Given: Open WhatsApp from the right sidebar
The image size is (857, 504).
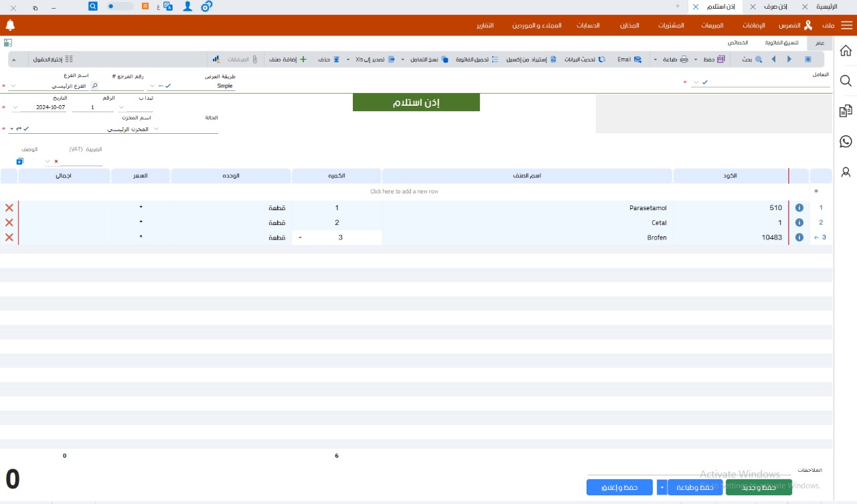Looking at the screenshot, I should [846, 141].
